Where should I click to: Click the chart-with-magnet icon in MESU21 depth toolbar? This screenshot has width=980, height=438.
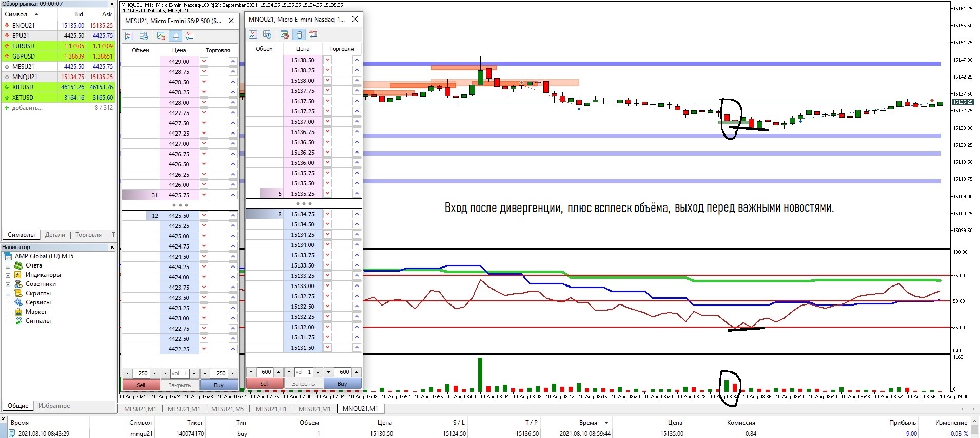coord(161,36)
